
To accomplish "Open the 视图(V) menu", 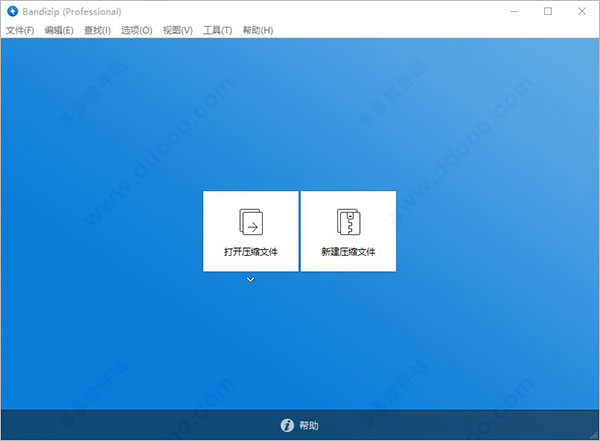I will pos(178,30).
